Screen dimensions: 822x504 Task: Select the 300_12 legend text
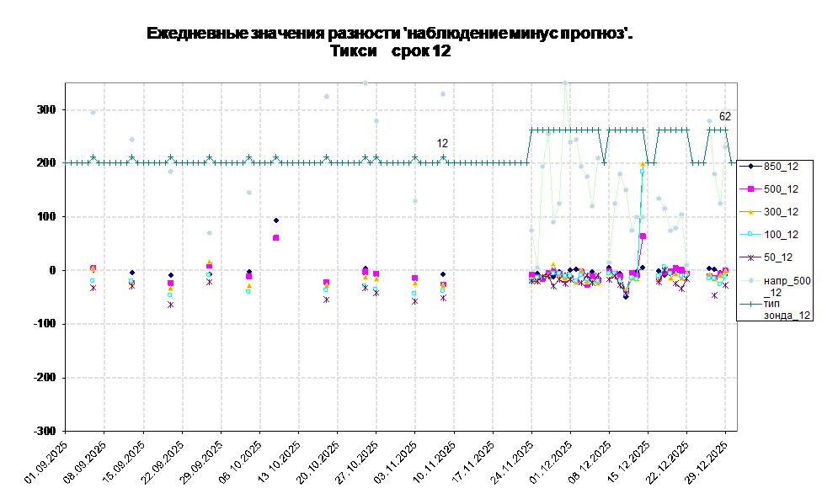pos(781,212)
